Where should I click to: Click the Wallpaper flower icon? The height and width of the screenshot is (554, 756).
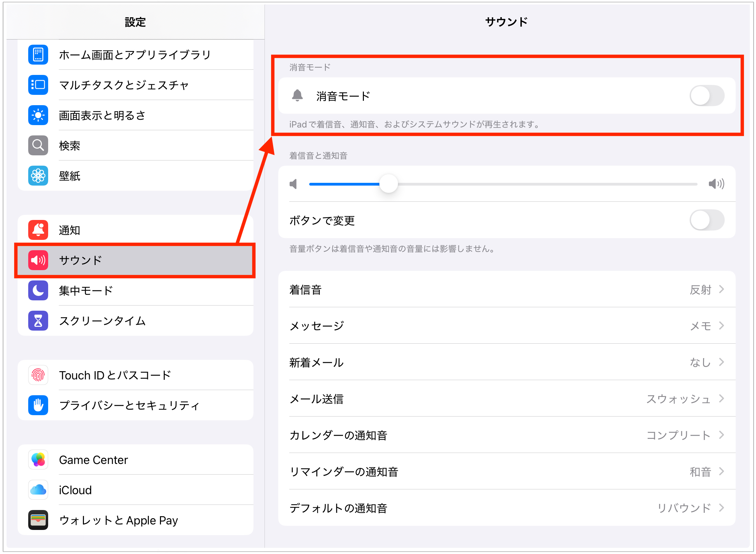(x=38, y=176)
